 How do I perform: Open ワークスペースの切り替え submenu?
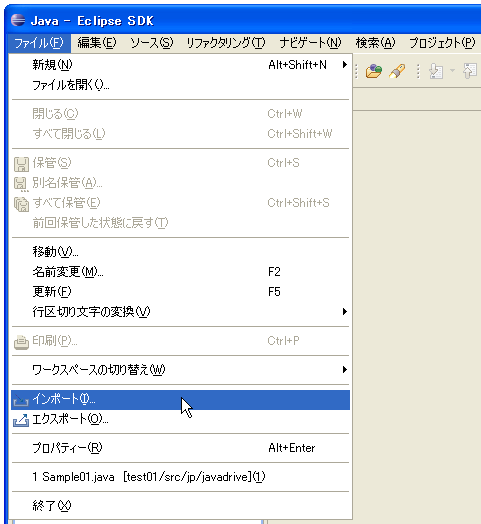coord(181,370)
